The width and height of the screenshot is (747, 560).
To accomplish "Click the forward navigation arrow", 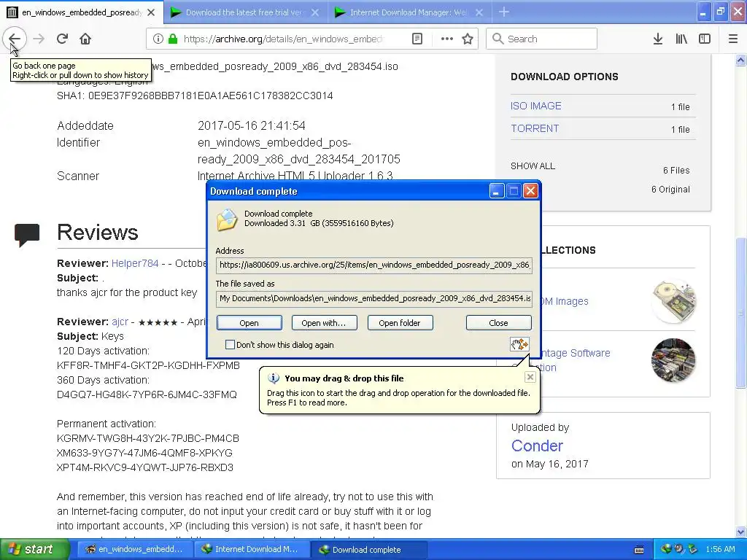I will point(39,39).
